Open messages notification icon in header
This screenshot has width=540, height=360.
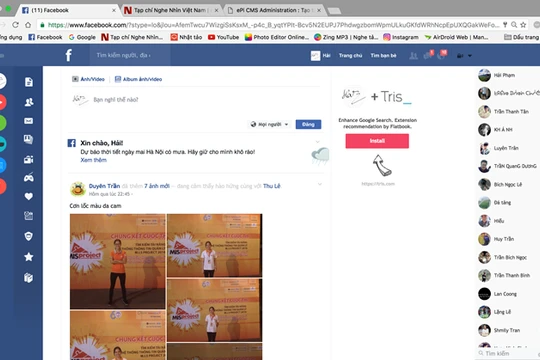pyautogui.click(x=428, y=55)
